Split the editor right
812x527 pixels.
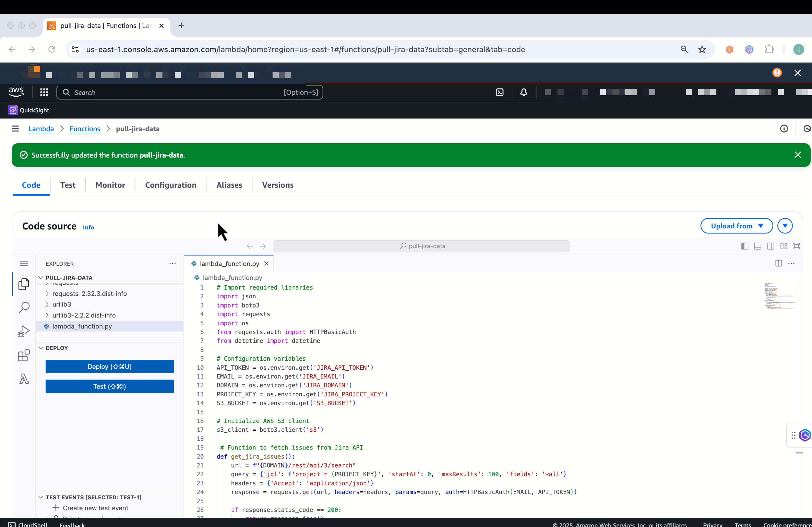coord(778,263)
